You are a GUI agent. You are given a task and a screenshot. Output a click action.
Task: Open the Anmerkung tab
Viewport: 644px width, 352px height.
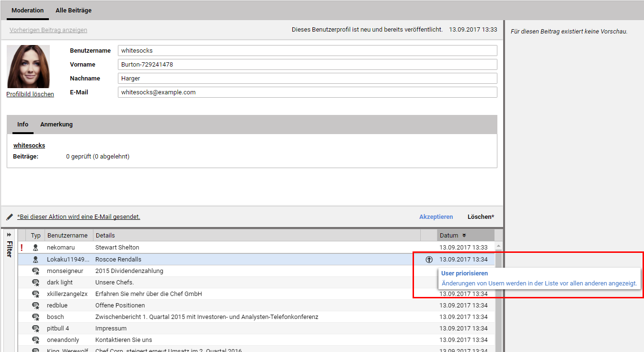coord(57,125)
